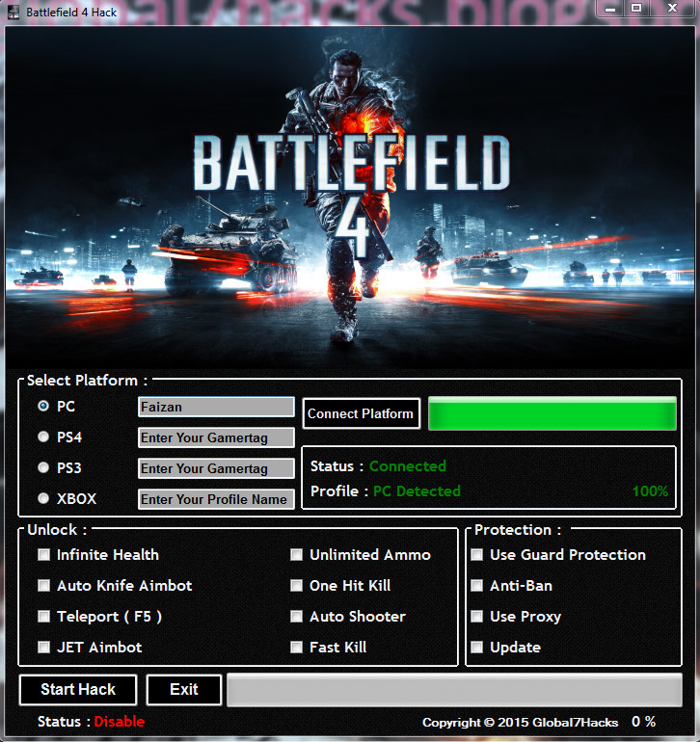Close the Battlefield 4 Hack window
Image resolution: width=700 pixels, height=742 pixels.
click(x=673, y=8)
